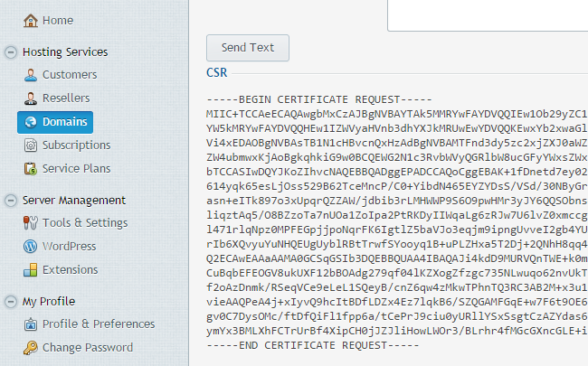Click the Change Password key icon

(31, 348)
